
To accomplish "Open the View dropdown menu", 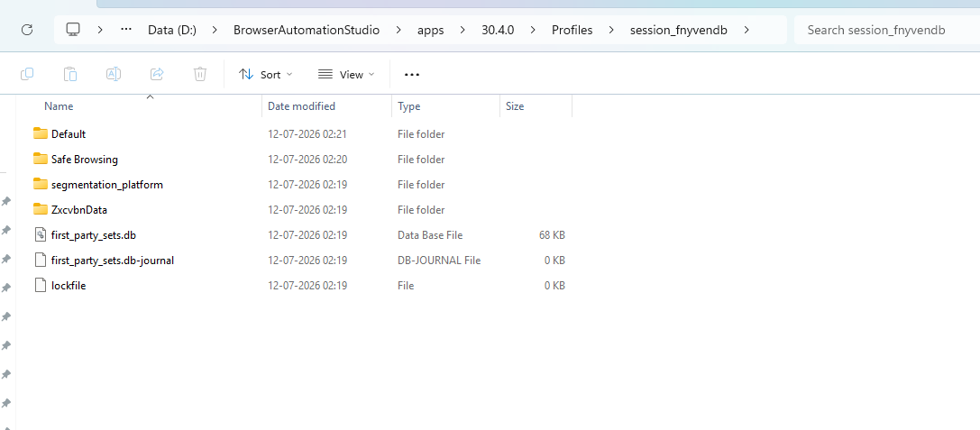I will click(x=346, y=75).
